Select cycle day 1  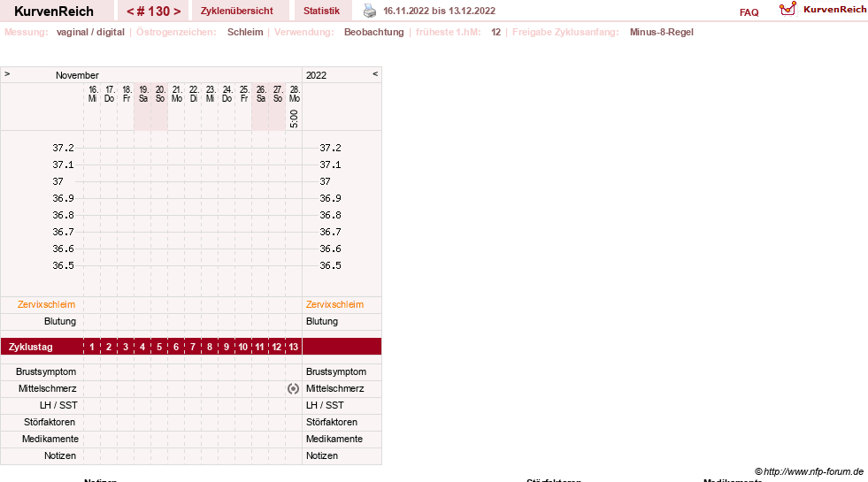point(92,347)
